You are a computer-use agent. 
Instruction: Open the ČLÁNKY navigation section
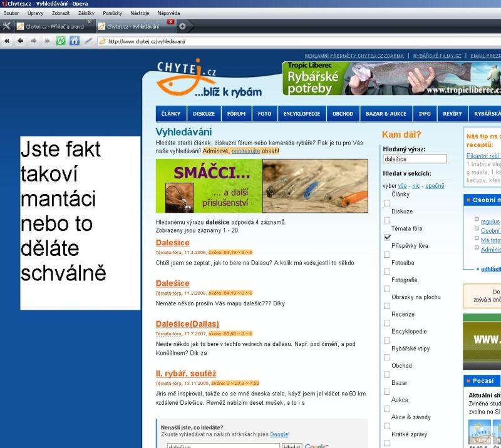click(171, 114)
